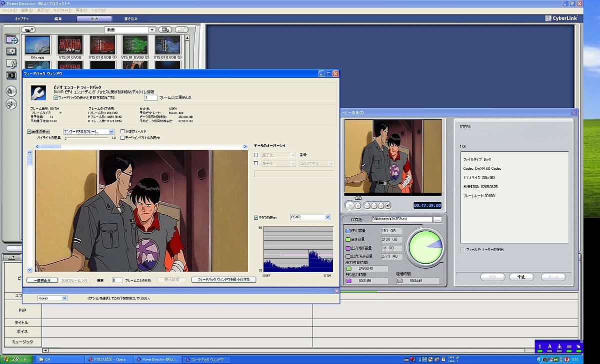Click the 次のフレーム next frame button

[x=74, y=280]
